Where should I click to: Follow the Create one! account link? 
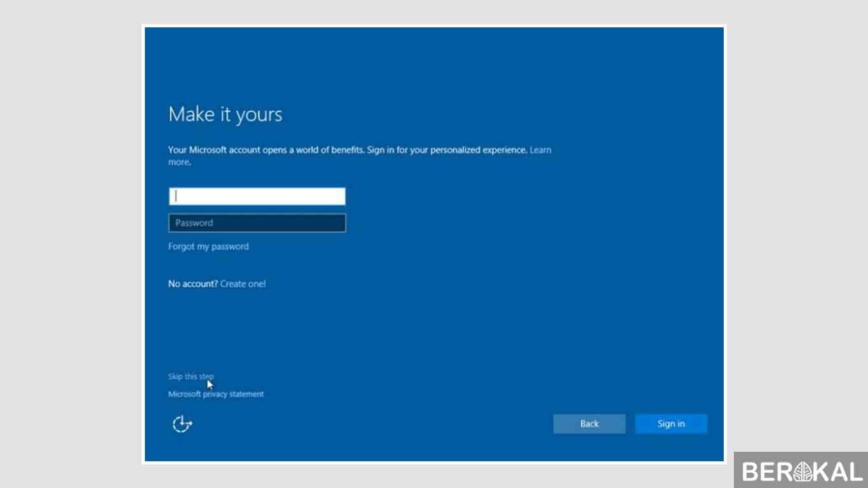tap(243, 284)
